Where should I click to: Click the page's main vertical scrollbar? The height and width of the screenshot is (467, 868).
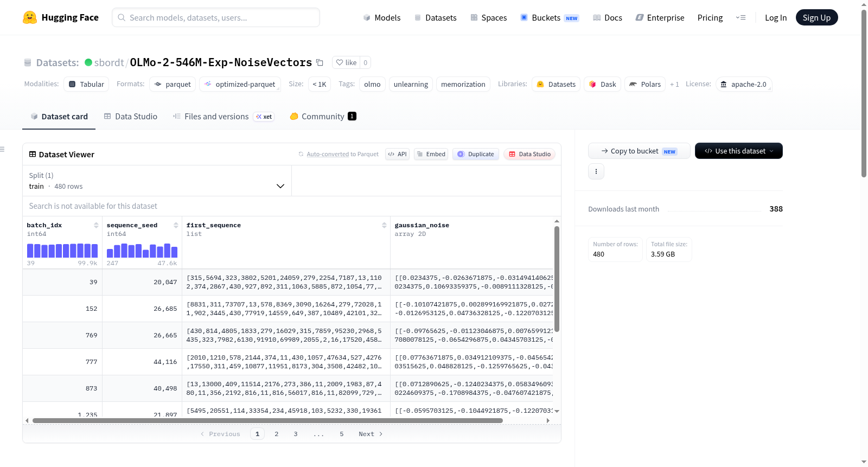pyautogui.click(x=864, y=93)
